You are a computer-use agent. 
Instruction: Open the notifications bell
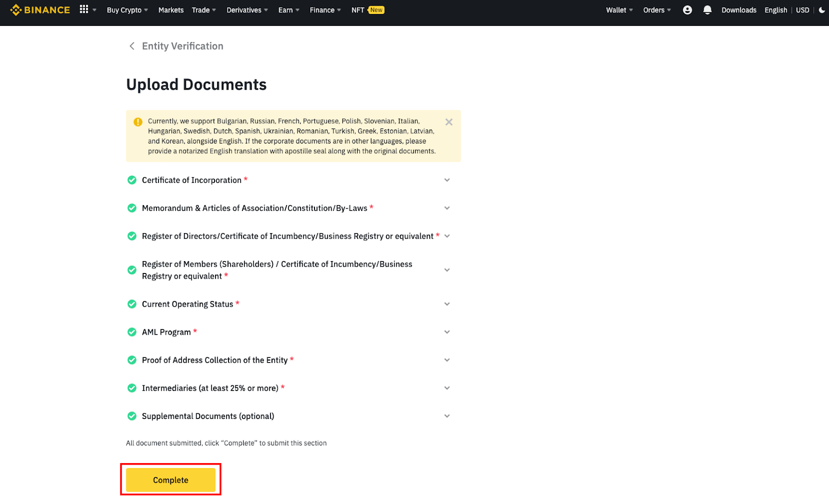(x=707, y=10)
